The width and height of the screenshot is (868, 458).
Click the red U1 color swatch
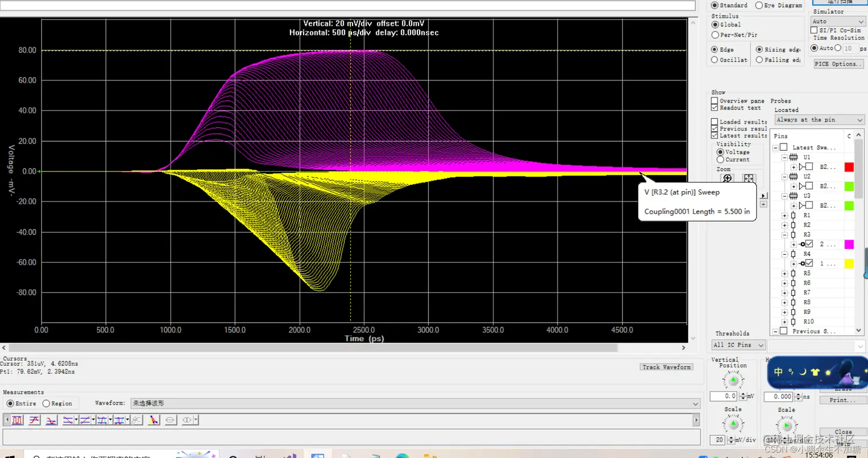point(849,167)
